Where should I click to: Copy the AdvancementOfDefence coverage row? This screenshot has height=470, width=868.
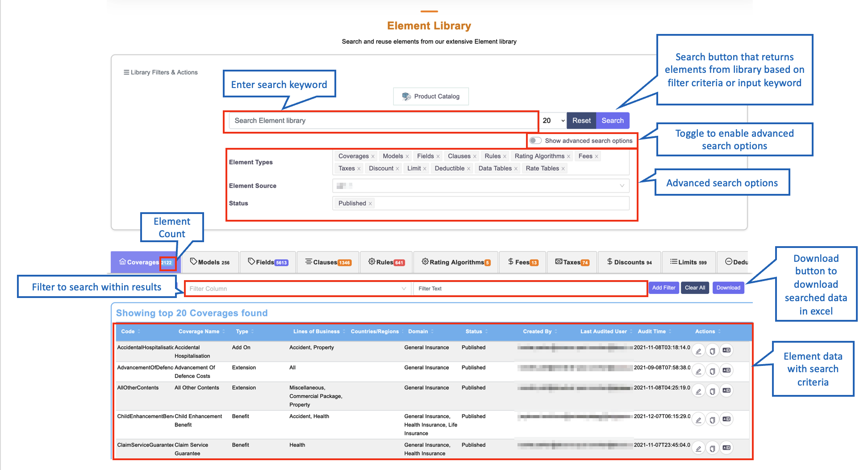coord(713,371)
